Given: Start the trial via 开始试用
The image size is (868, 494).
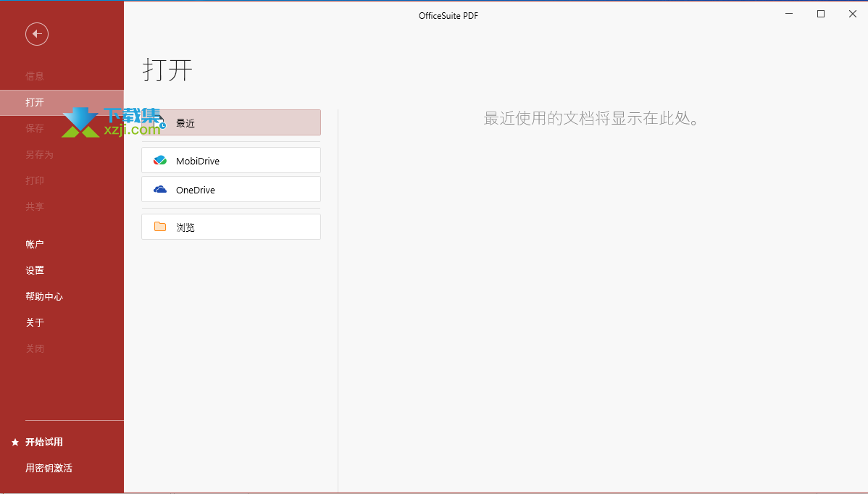Looking at the screenshot, I should click(43, 442).
